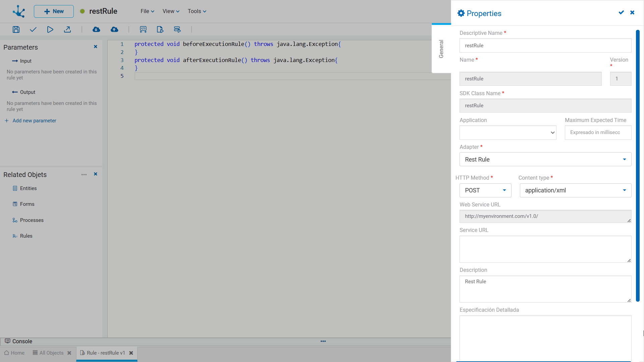The width and height of the screenshot is (644, 362).
Task: Click the Service URL text area
Action: coord(545,249)
